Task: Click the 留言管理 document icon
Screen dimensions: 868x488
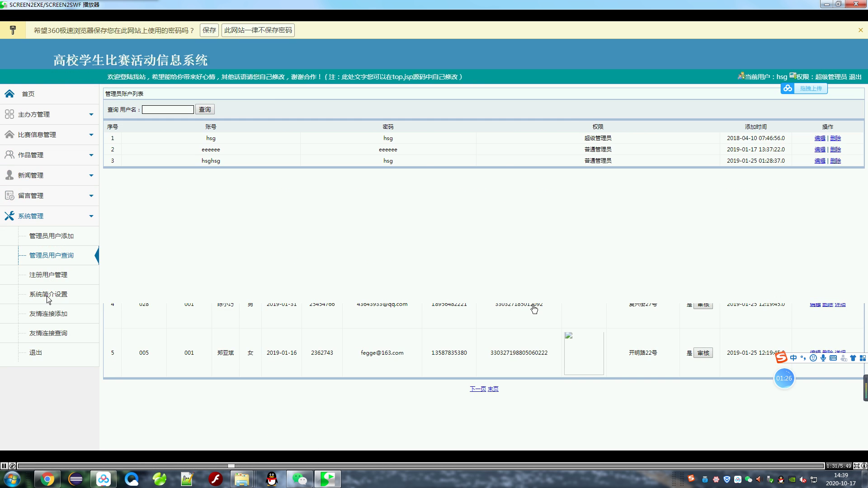Action: coord(9,196)
